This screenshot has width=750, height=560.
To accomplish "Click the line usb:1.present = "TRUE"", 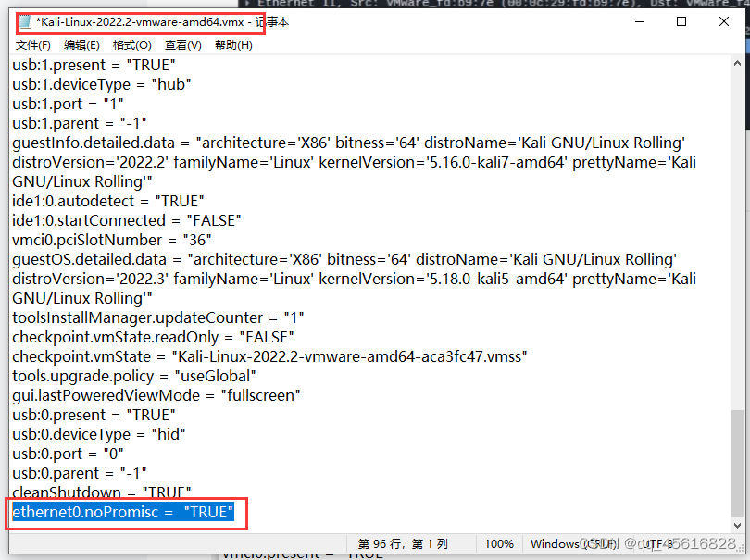I will tap(94, 65).
